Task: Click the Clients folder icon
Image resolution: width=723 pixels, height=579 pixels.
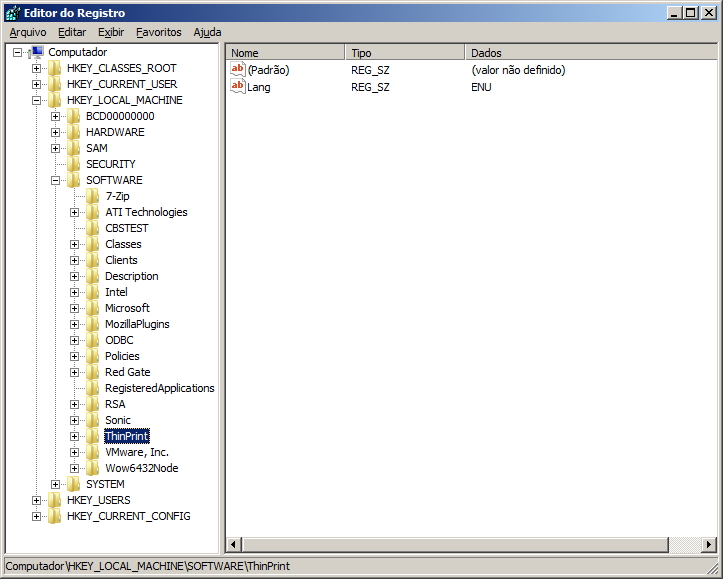Action: (92, 260)
